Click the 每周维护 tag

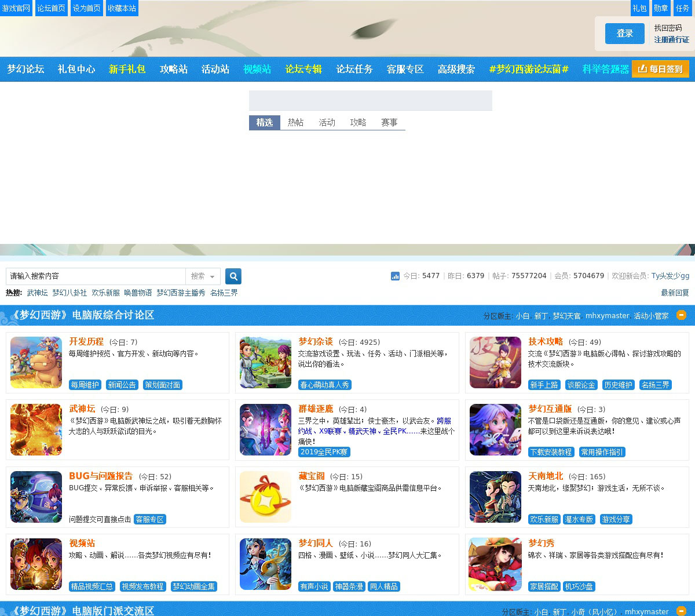(85, 385)
